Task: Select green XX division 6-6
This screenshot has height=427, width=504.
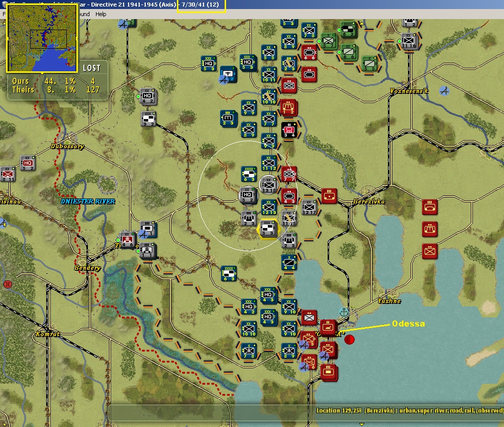Action: click(348, 53)
